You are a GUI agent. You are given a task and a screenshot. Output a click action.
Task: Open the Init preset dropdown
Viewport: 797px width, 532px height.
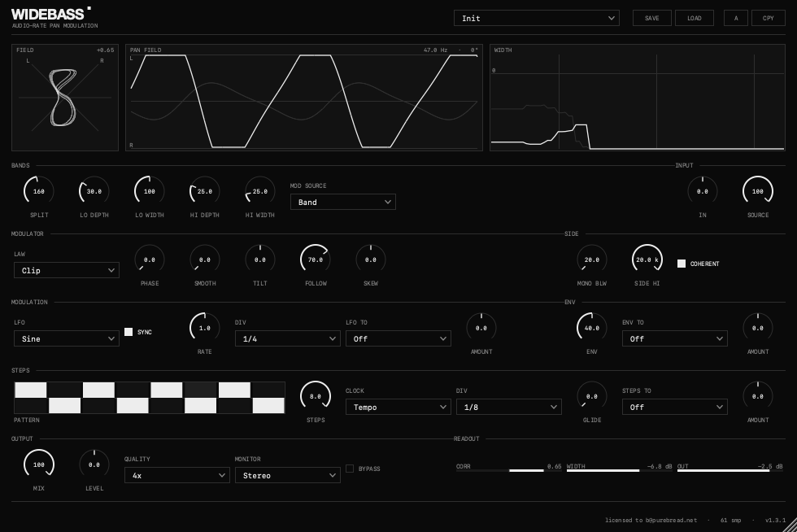click(536, 18)
